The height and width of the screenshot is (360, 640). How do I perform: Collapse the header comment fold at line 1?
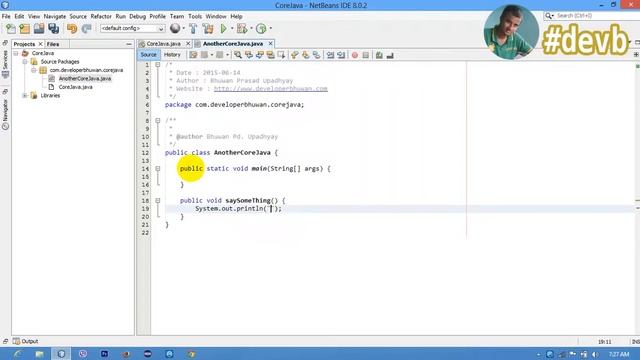point(158,65)
